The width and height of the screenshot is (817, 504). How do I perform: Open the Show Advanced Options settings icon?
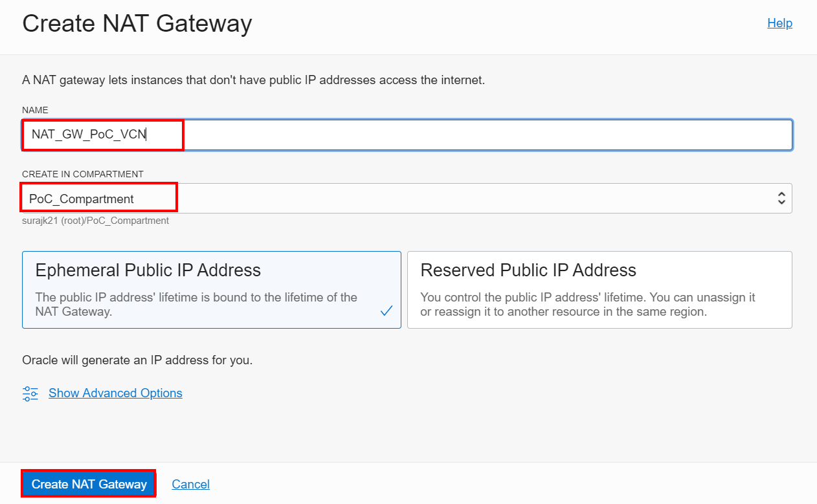click(x=30, y=393)
